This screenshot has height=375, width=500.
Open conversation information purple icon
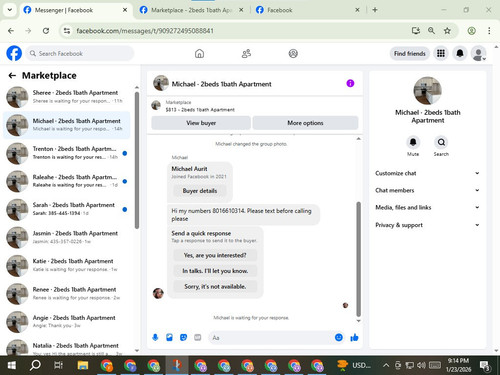click(350, 83)
